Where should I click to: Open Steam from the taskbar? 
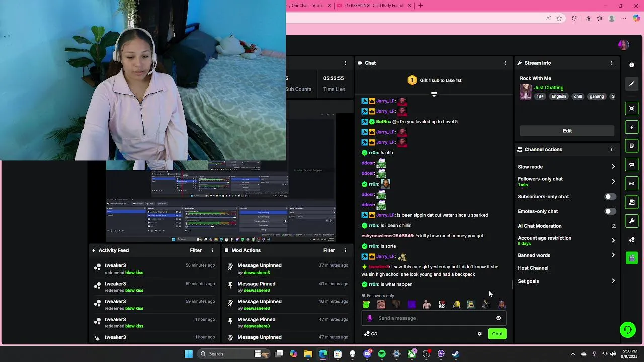pyautogui.click(x=456, y=354)
